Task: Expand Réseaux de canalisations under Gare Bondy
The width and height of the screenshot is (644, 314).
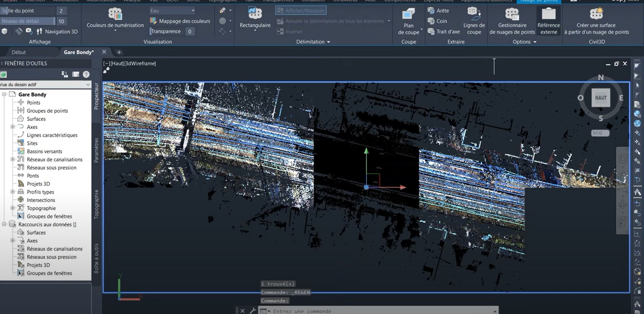Action: click(13, 159)
